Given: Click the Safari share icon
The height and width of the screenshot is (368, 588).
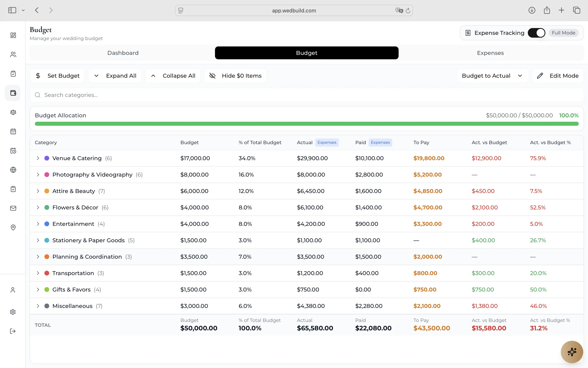Looking at the screenshot, I should pos(547,10).
